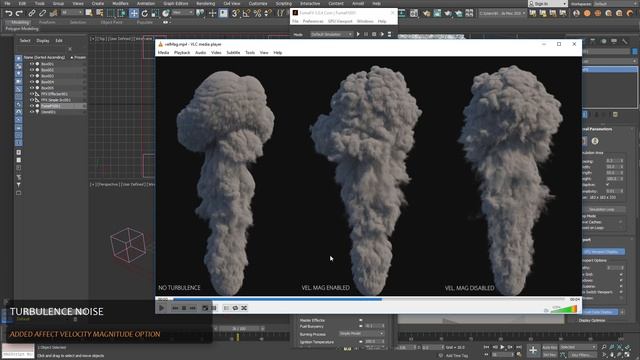The image size is (640, 360).
Task: Toggle the Percent Snap icon
Action: pyautogui.click(x=257, y=13)
